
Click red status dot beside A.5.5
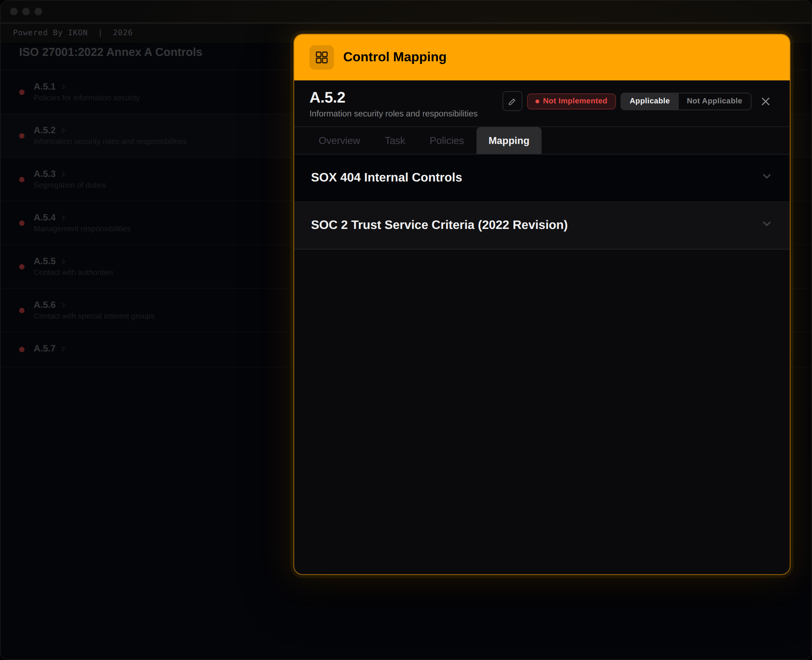[x=22, y=267]
